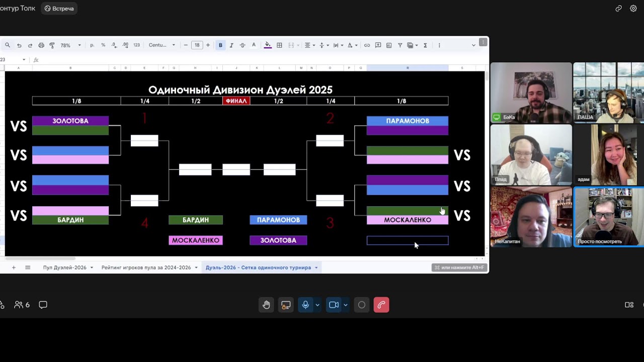Select the paint format tool

(52, 45)
